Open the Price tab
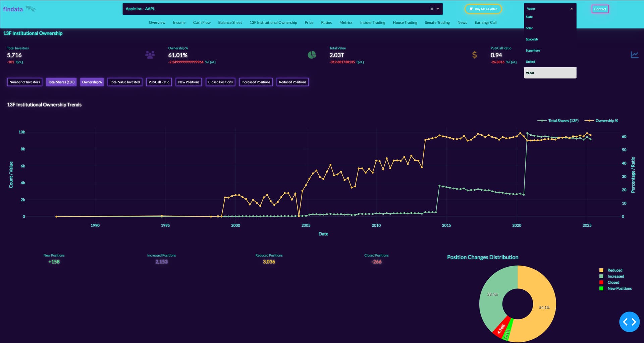This screenshot has height=343, width=644. [309, 22]
